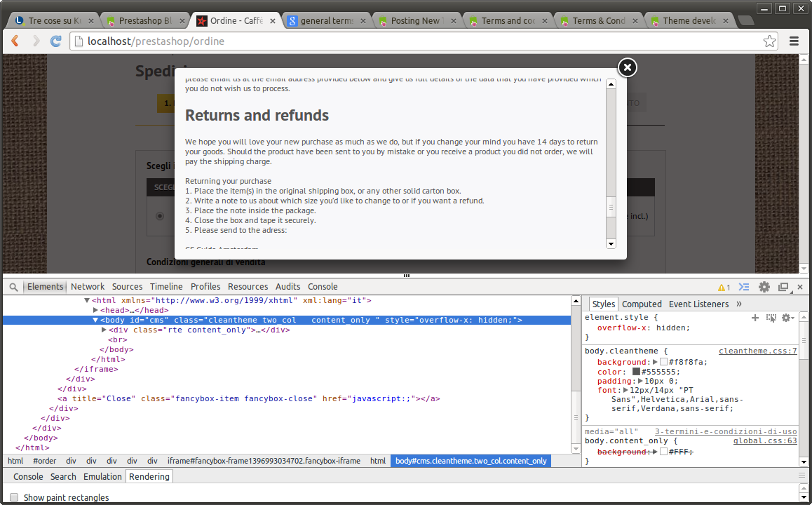The height and width of the screenshot is (505, 812).
Task: Click the #555555 color swatch
Action: 636,371
